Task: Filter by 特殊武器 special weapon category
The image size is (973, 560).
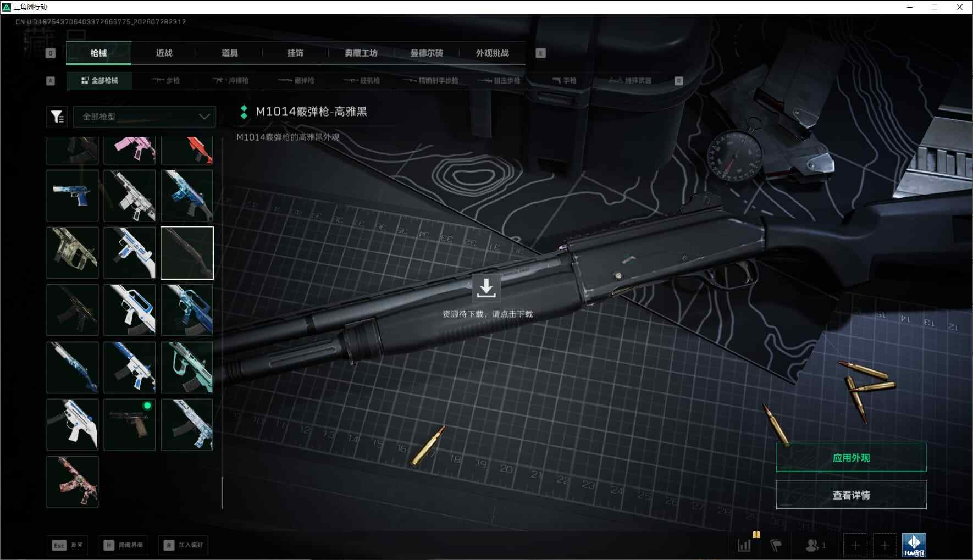Action: [x=630, y=80]
